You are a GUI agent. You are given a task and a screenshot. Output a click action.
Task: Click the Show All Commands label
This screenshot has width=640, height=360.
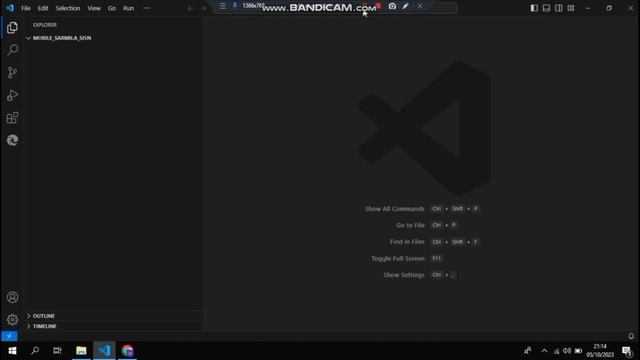tap(394, 209)
